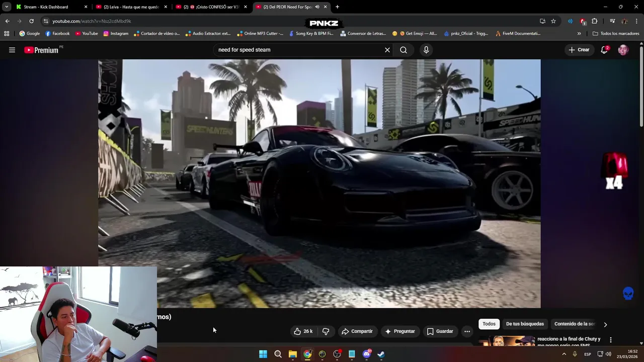
Task: Like the video with thumbs up
Action: (x=303, y=331)
